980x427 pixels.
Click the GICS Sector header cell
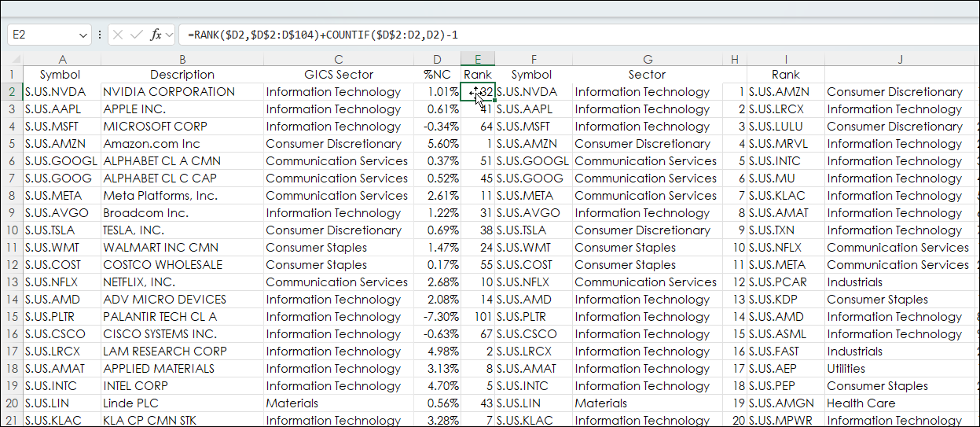338,75
